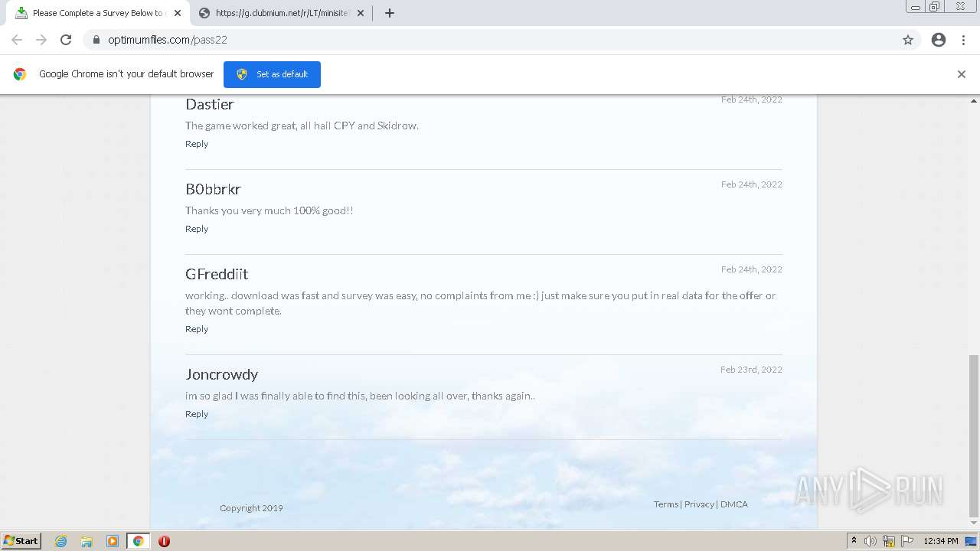The image size is (980, 551).
Task: Show hidden system tray icons
Action: click(854, 541)
